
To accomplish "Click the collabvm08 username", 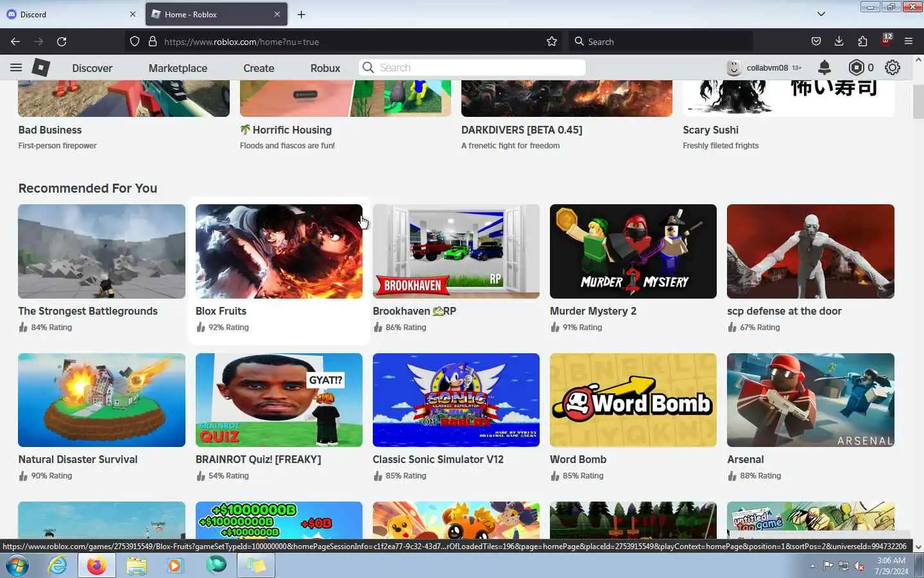I will [x=767, y=67].
